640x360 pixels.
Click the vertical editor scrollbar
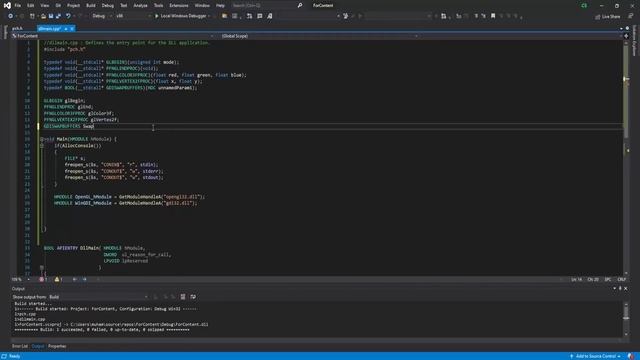point(626,157)
